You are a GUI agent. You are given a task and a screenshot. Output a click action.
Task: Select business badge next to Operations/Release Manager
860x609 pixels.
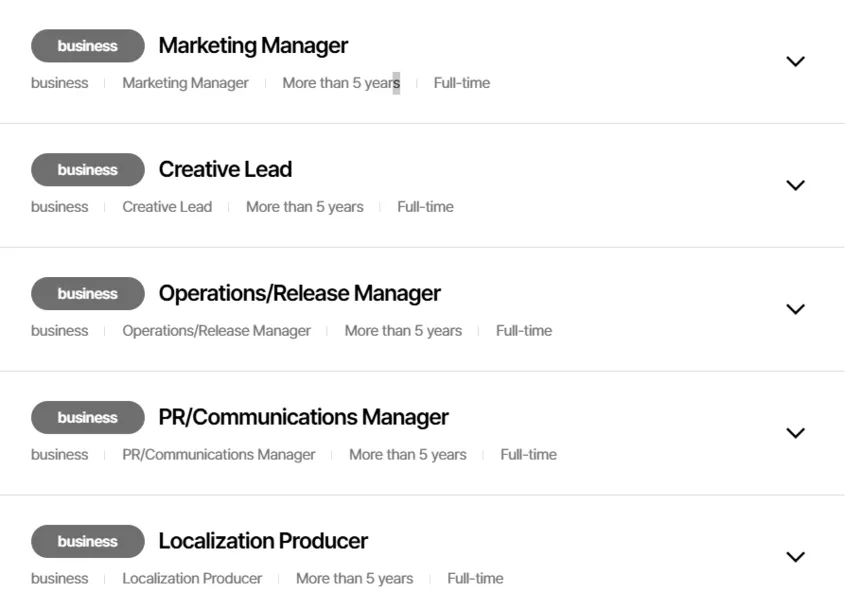coord(88,294)
